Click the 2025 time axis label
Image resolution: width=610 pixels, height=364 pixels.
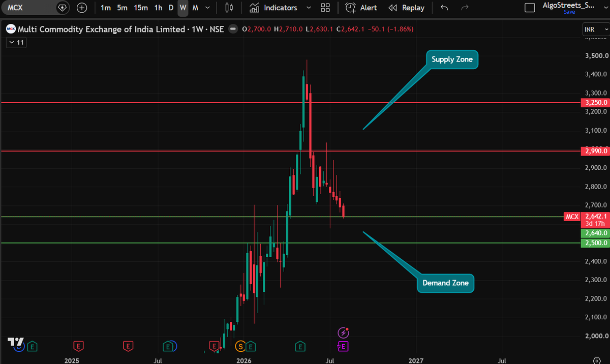coord(72,360)
